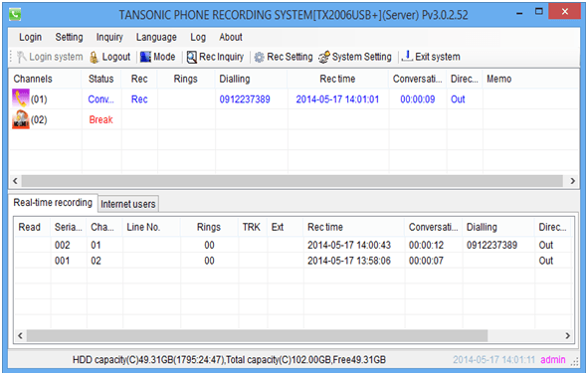The height and width of the screenshot is (375, 588).
Task: Select channel 01 phone icon
Action: click(x=21, y=98)
